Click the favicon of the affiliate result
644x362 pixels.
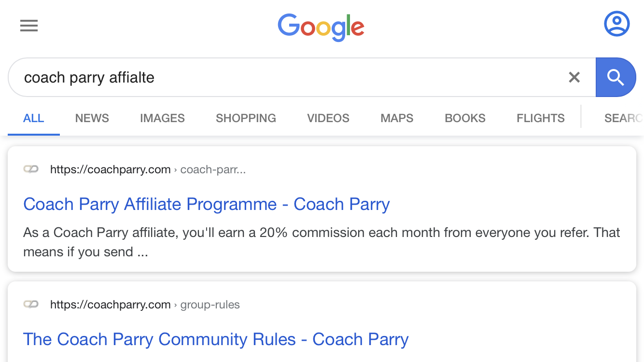(x=31, y=169)
